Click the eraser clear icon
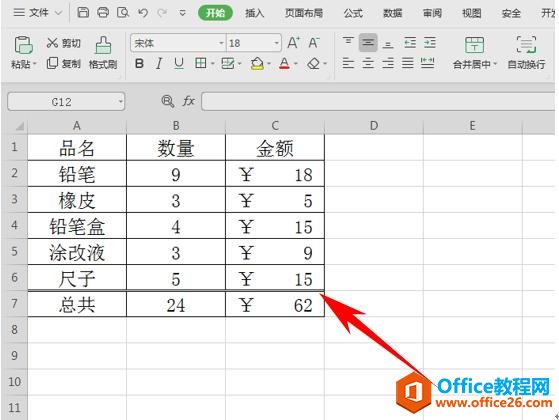 [314, 64]
